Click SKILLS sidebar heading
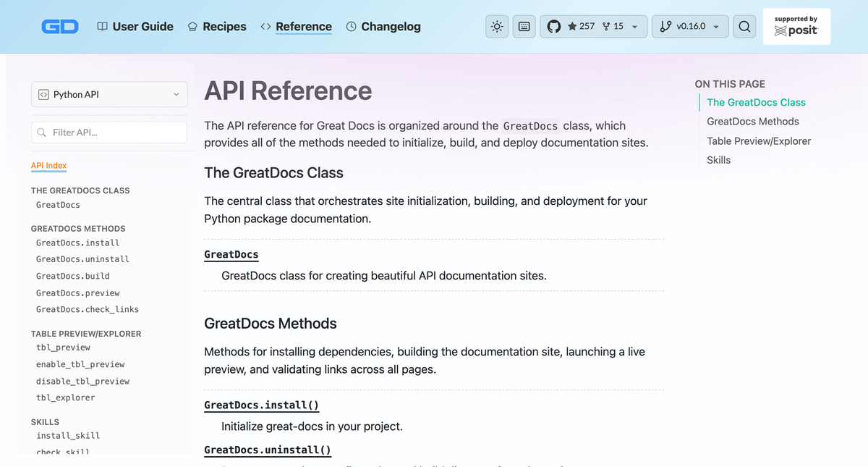 coord(45,421)
